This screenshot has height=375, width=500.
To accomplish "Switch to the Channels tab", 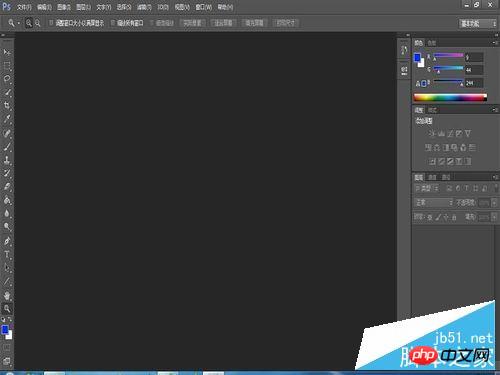I will [432, 177].
